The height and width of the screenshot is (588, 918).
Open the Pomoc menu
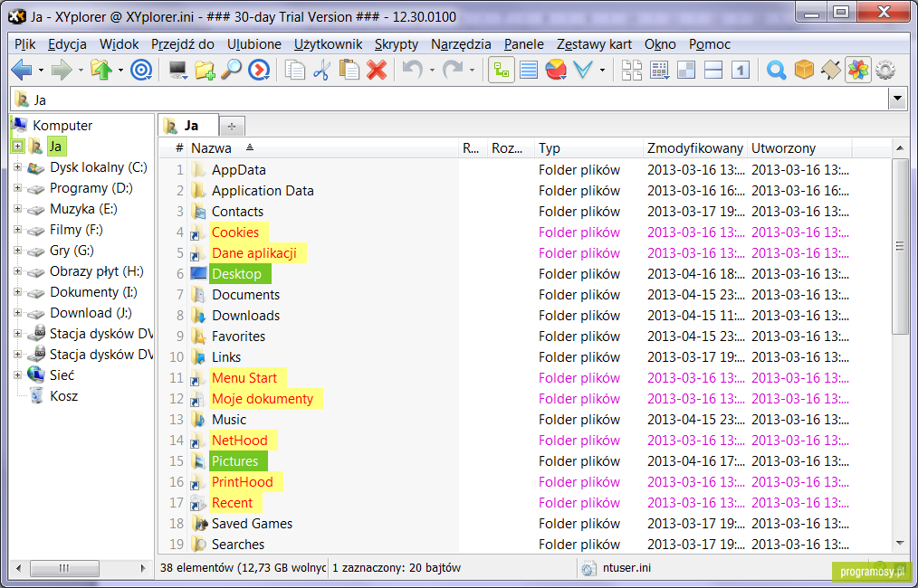(x=710, y=44)
